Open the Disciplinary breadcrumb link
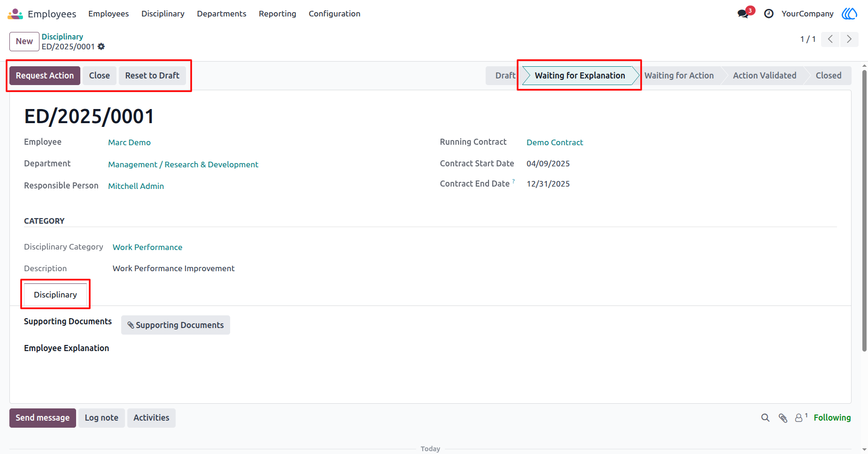This screenshot has height=454, width=868. [x=62, y=37]
